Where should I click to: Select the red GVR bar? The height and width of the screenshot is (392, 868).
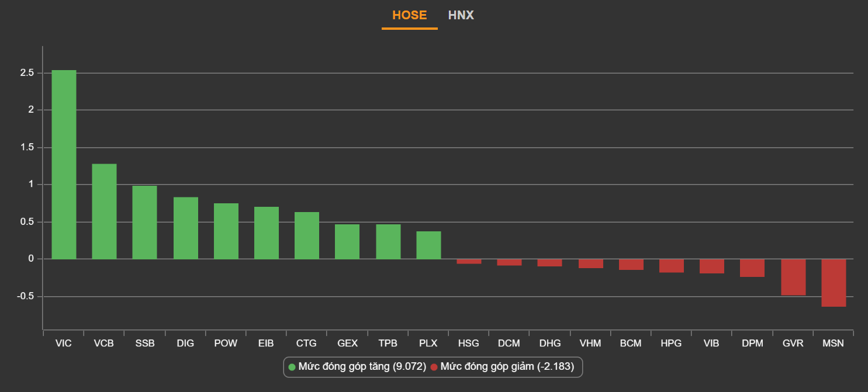tap(793, 277)
